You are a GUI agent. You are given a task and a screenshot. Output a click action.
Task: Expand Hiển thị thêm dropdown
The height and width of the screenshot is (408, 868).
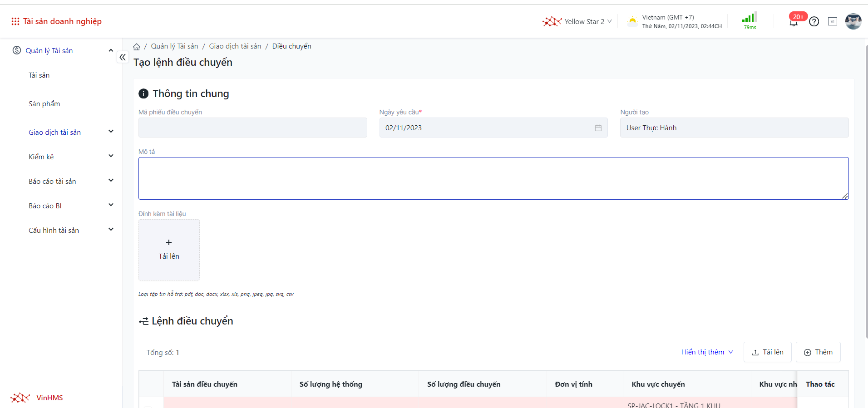click(x=707, y=352)
